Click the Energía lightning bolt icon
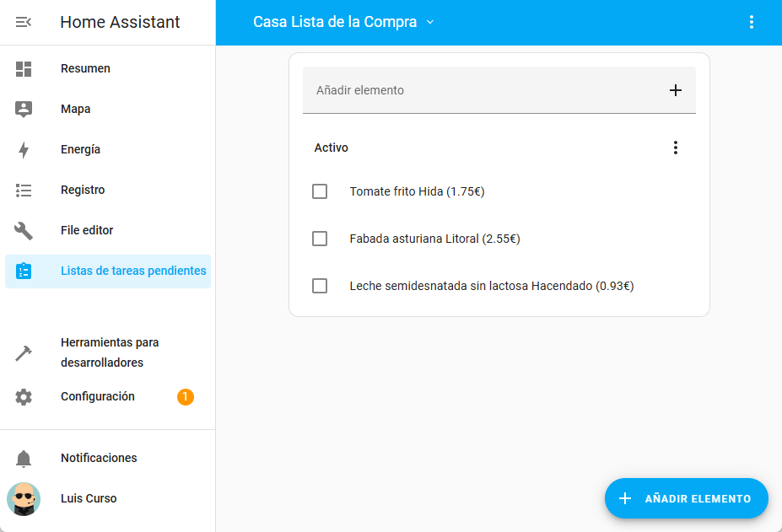782x532 pixels. [x=24, y=150]
